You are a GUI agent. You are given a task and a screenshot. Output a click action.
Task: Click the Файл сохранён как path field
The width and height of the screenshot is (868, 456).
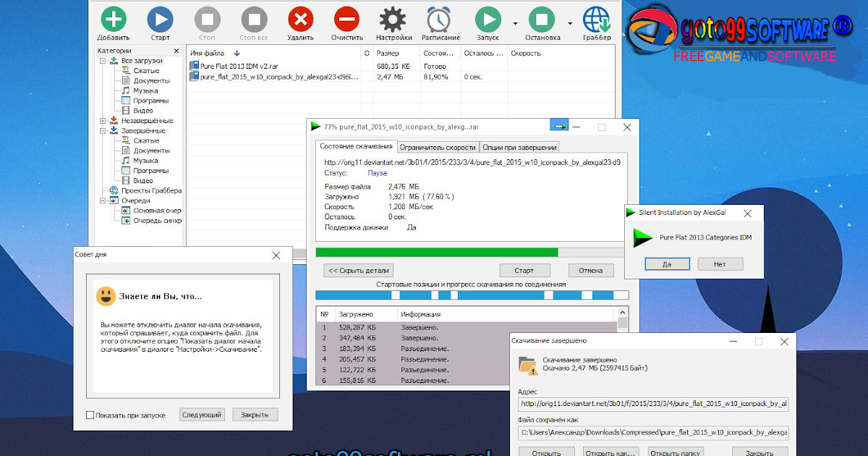click(653, 433)
